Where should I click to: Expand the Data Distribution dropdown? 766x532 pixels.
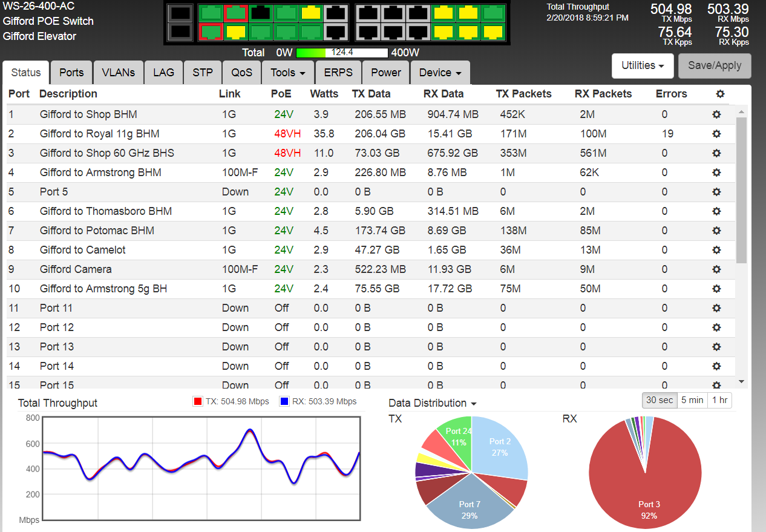click(x=432, y=403)
